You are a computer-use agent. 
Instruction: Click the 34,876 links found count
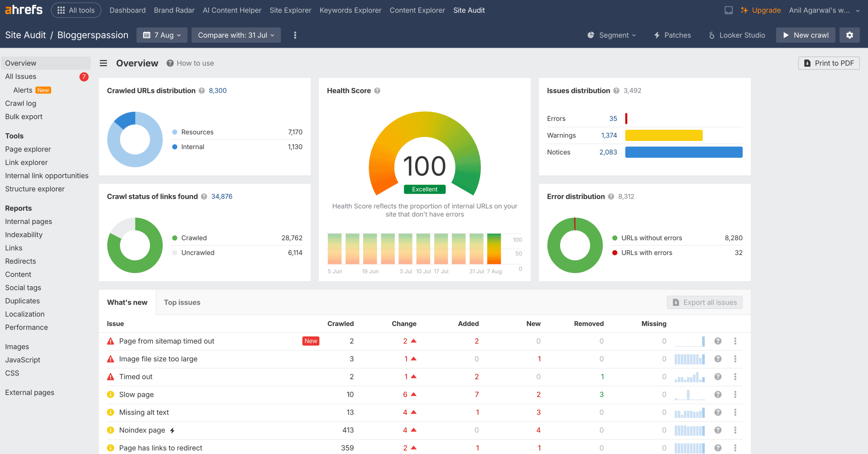coord(222,197)
